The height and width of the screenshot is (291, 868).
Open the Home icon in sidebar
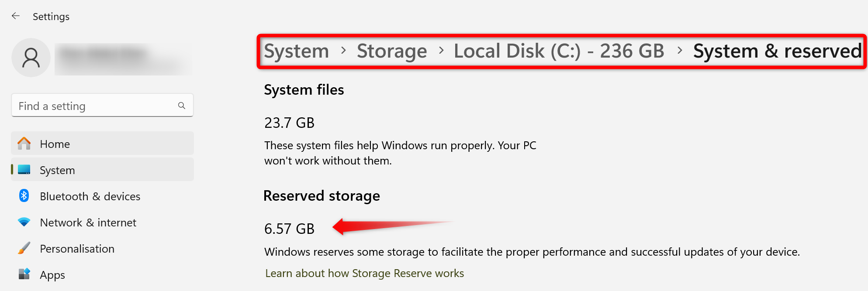click(24, 144)
